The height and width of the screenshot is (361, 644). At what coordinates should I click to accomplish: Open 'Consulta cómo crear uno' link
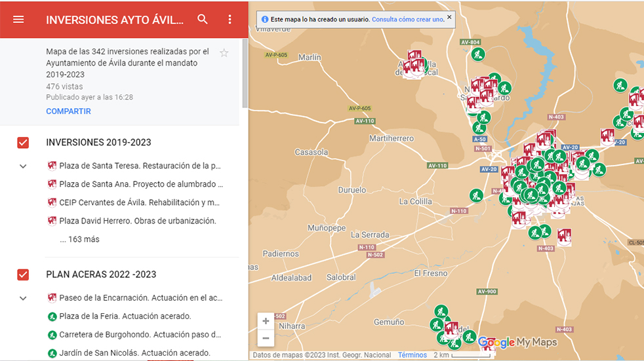pos(407,20)
